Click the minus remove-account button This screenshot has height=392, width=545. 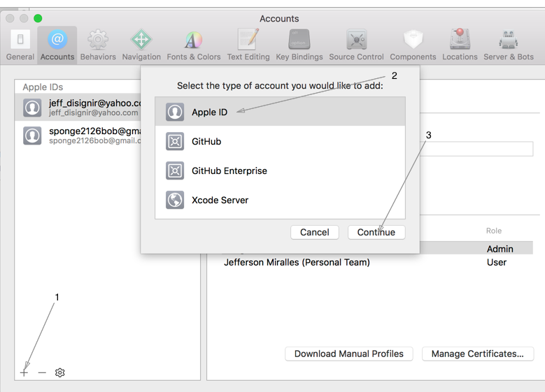pos(42,372)
